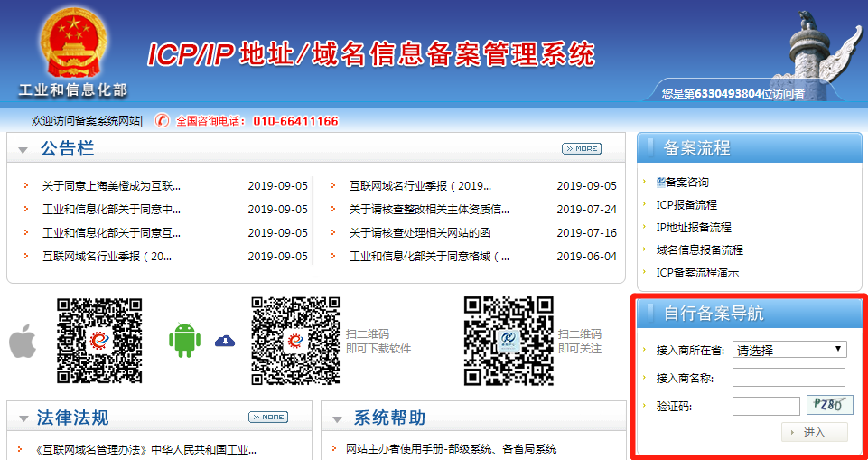The height and width of the screenshot is (460, 868).
Task: Click MORE button in 公告栏 header
Action: pyautogui.click(x=581, y=148)
